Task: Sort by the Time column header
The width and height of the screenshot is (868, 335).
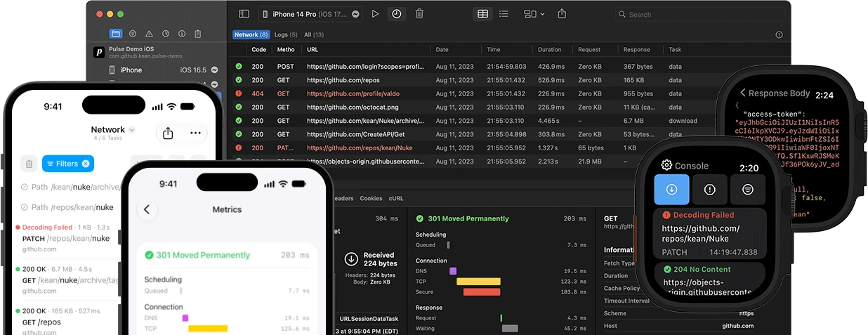Action: tap(494, 50)
